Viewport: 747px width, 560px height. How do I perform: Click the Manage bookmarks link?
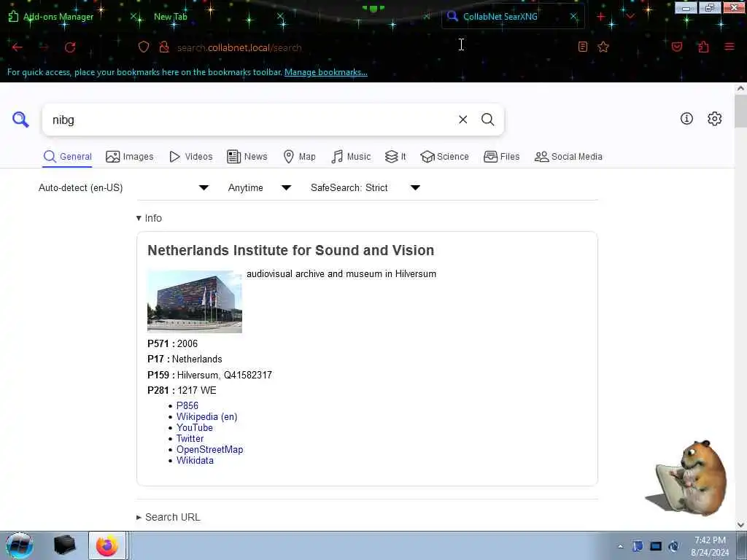click(x=326, y=72)
